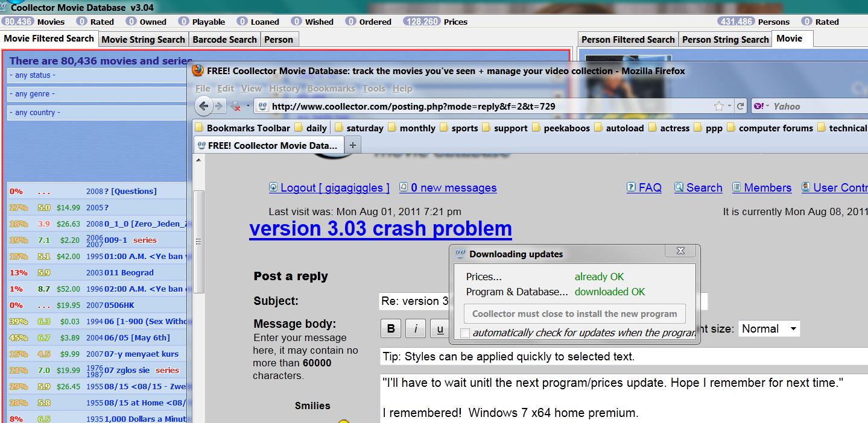Click the italic i formatting button
The image size is (868, 423).
pos(416,329)
